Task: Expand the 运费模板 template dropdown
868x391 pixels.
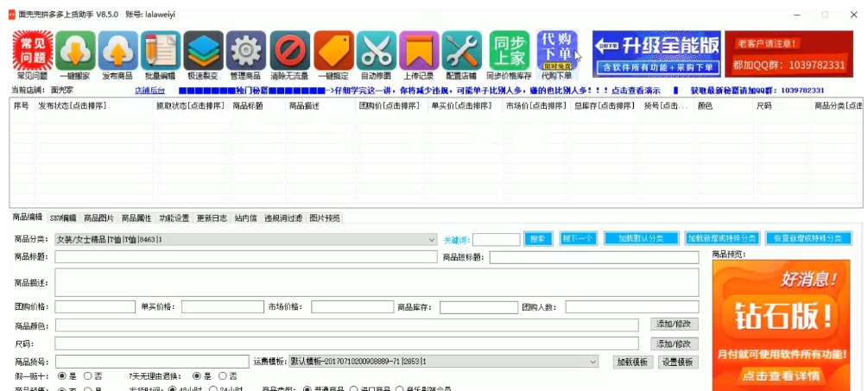Action: (x=593, y=362)
